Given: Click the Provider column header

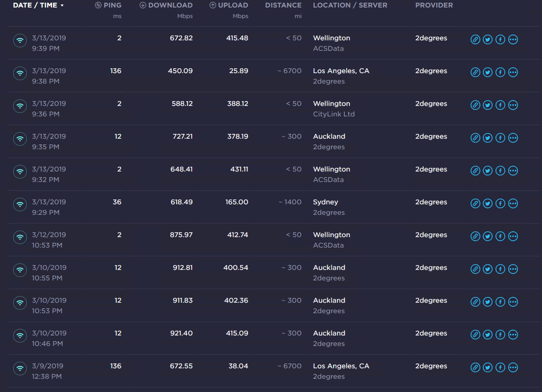Looking at the screenshot, I should [x=434, y=5].
